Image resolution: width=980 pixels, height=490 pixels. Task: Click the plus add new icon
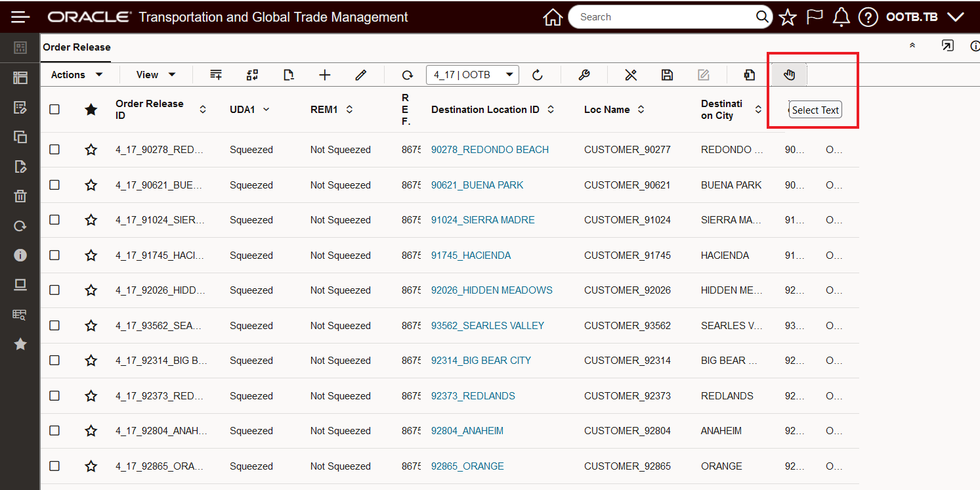coord(324,75)
